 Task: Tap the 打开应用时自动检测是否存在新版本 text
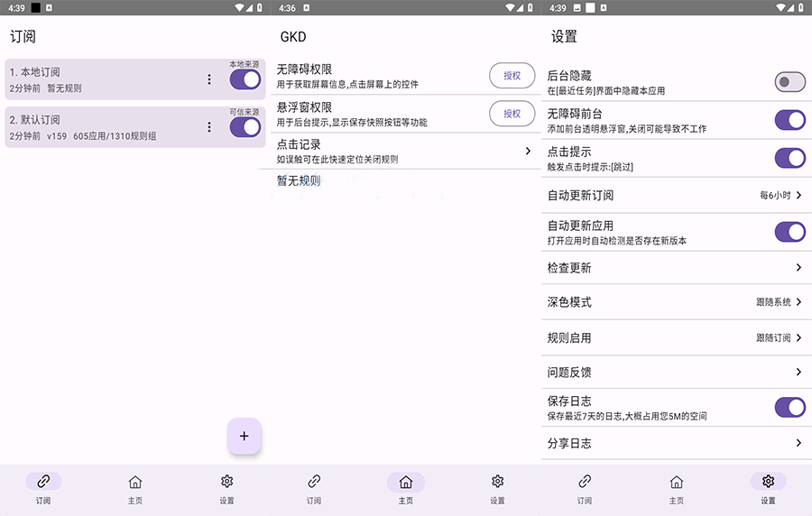point(617,241)
